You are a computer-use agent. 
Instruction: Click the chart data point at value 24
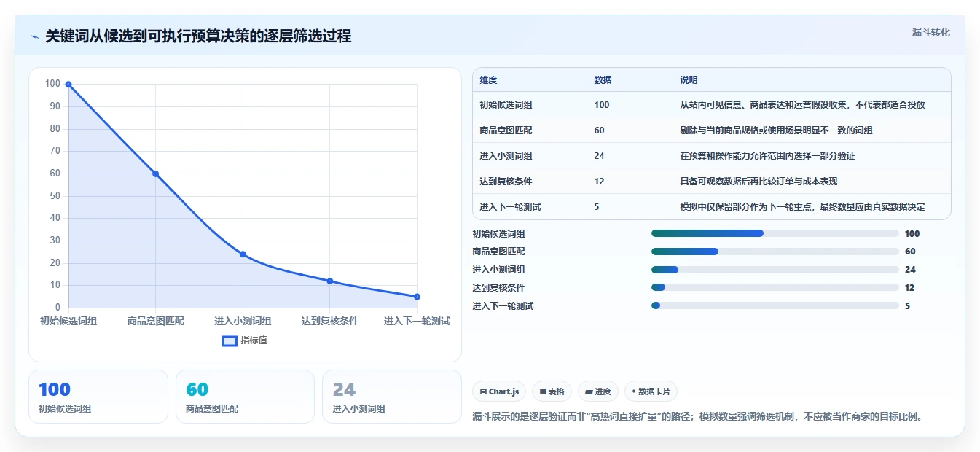(x=243, y=254)
